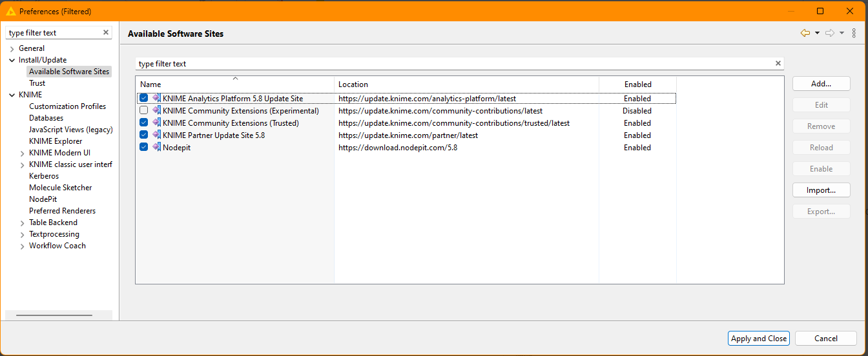Click KNIME Partner Update Site icon
Image resolution: width=868 pixels, height=356 pixels.
tap(156, 135)
